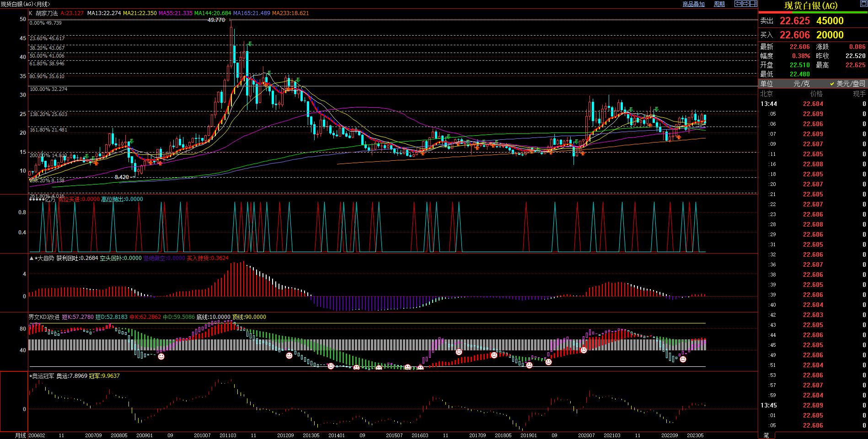This screenshot has width=868, height=439.
Task: Click the dots icon before 亿方 indicator
Action: (37, 199)
